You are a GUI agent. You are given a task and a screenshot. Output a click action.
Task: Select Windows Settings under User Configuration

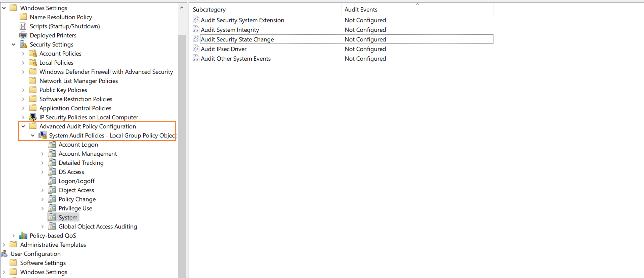44,272
